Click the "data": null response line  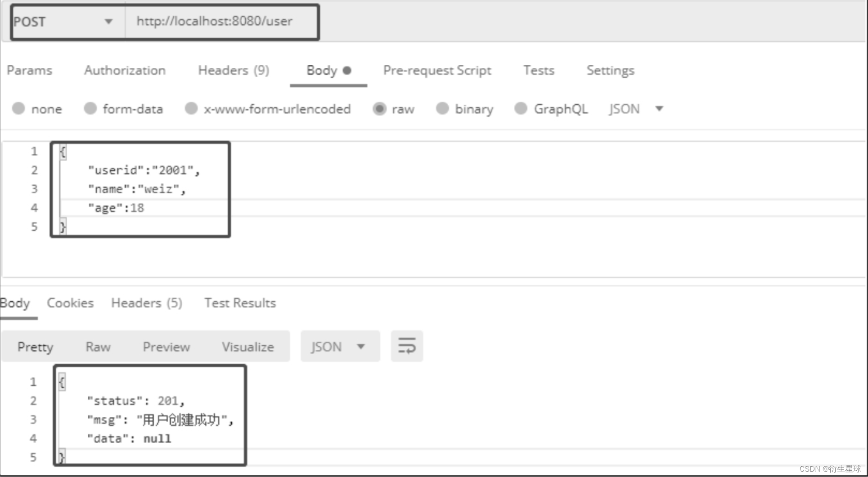click(x=129, y=439)
